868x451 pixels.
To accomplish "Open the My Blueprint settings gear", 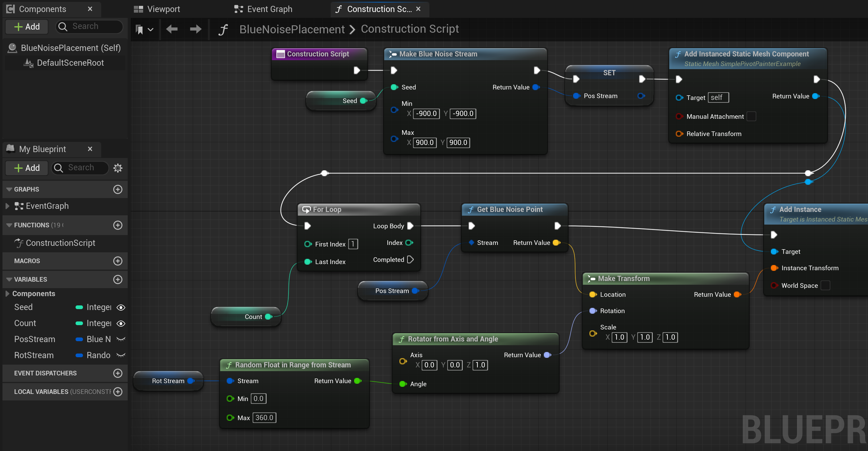I will pos(118,168).
